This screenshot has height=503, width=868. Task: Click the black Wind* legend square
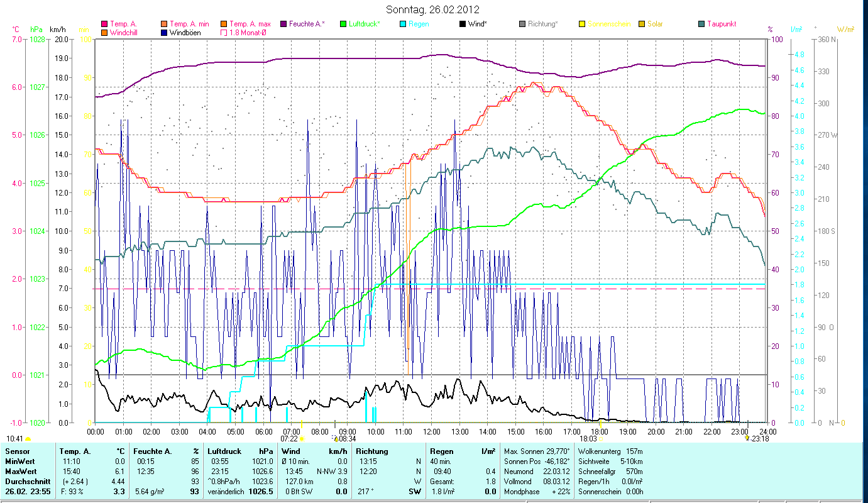[462, 24]
